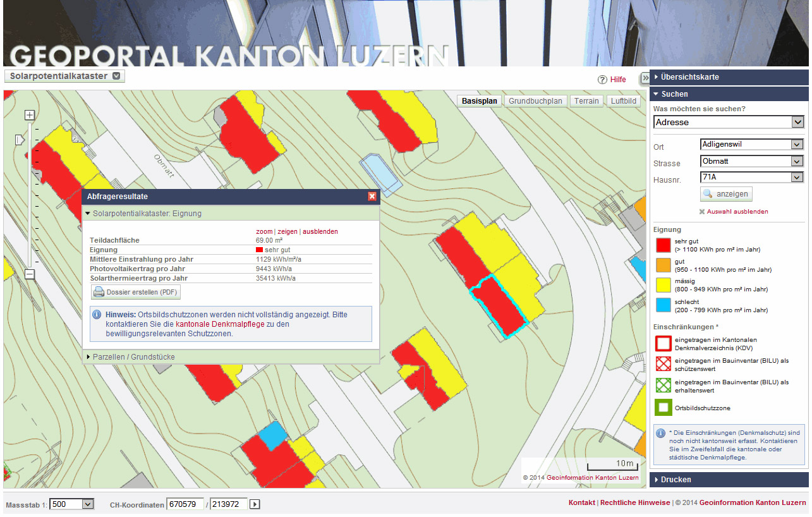This screenshot has height=517, width=812.
Task: Switch to the Luftbild map view
Action: pos(623,101)
